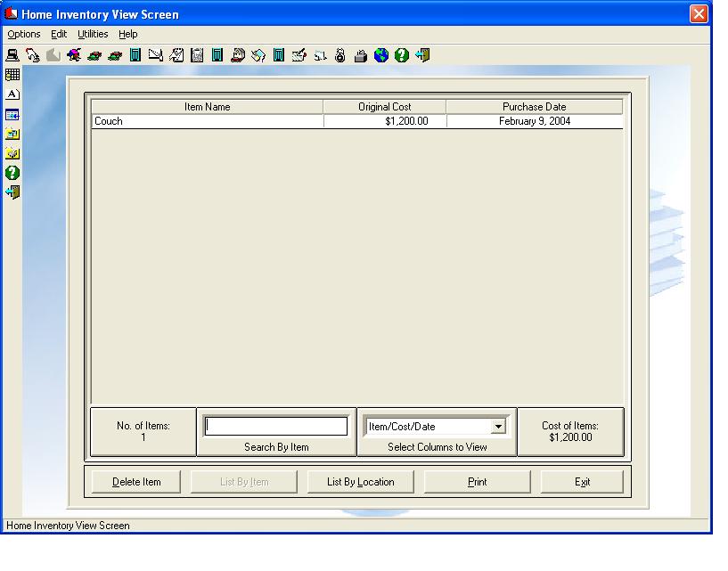Click the List By Location button
Image resolution: width=728 pixels, height=571 pixels.
pos(360,482)
